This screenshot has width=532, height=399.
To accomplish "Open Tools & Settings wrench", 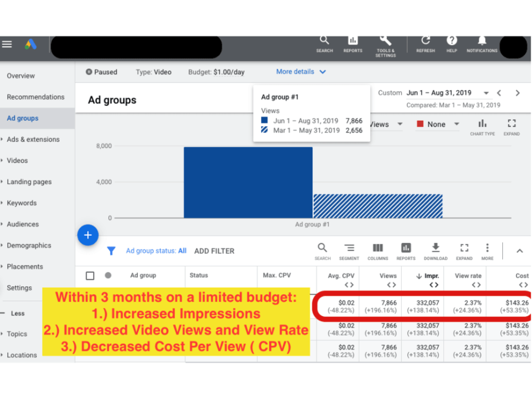I will [385, 46].
